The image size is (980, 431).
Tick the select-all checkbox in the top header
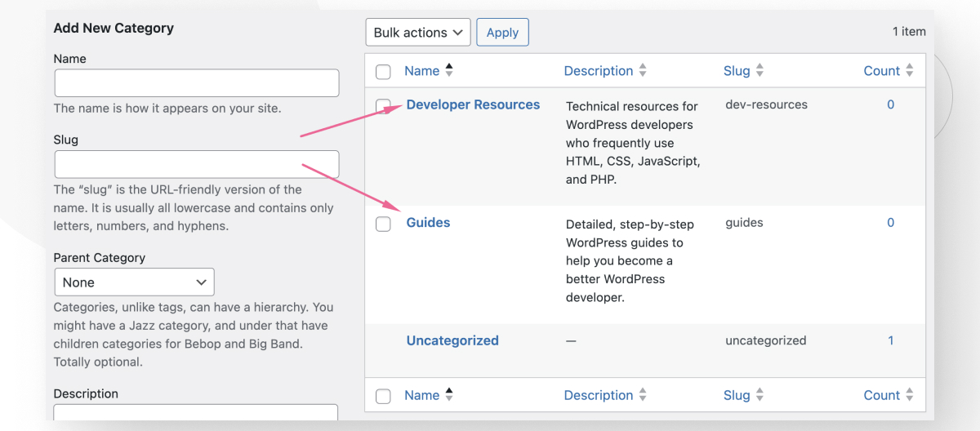[x=383, y=72]
